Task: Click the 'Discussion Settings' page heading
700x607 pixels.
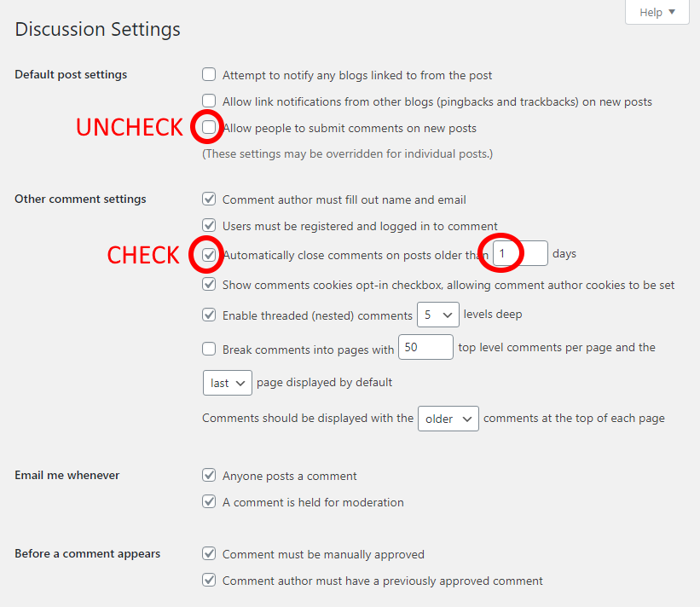Action: 97,29
